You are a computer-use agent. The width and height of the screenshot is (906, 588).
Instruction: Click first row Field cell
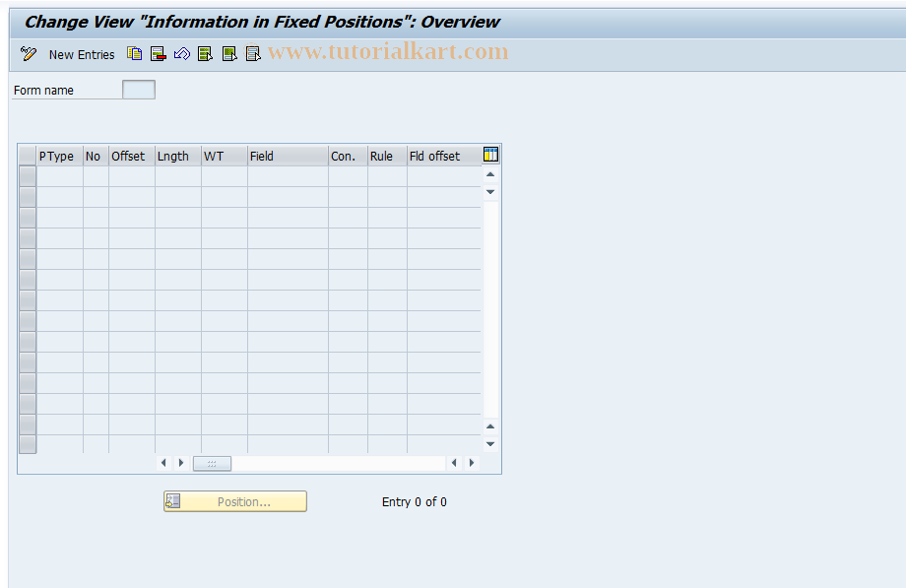(288, 176)
